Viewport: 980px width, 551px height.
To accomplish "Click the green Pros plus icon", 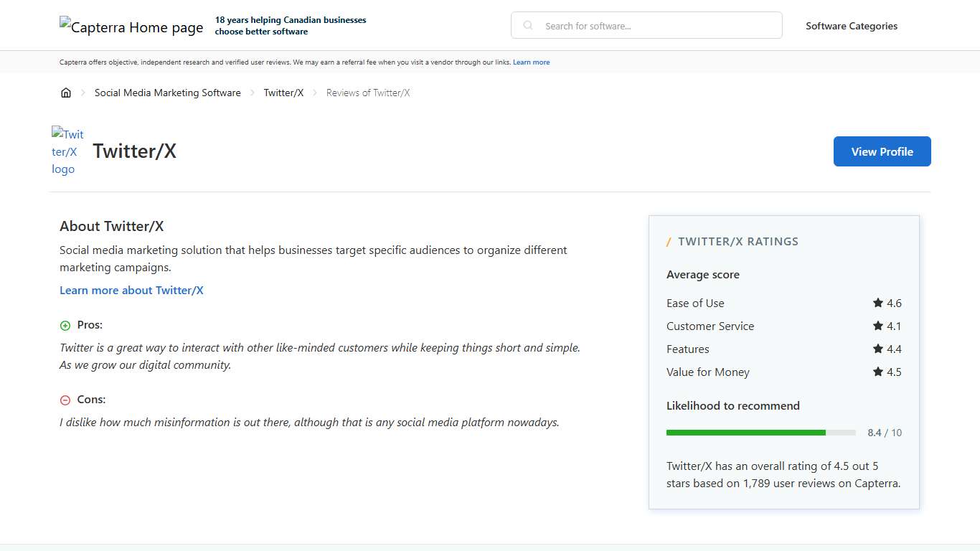I will [64, 325].
